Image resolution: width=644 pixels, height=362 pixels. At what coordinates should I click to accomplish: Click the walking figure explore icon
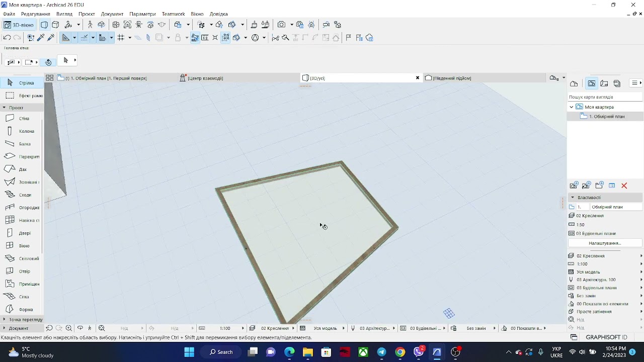90,25
